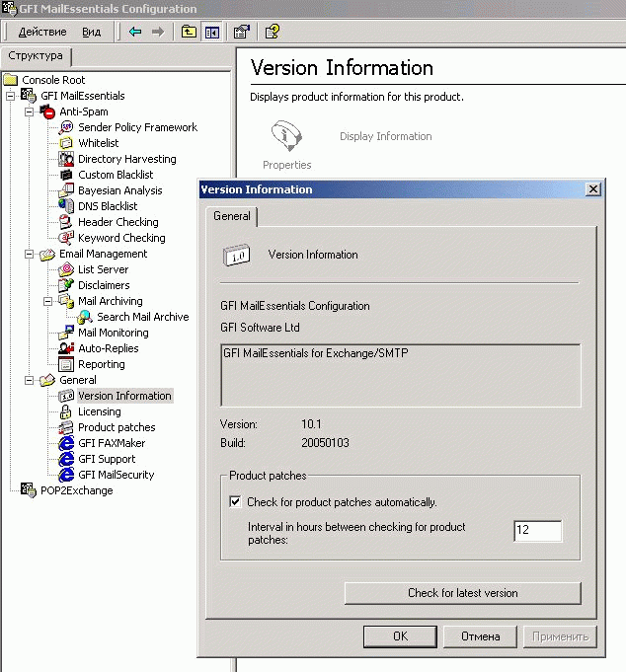Viewport: 626px width, 672px height.
Task: Close the Version Information dialog
Action: pos(593,189)
